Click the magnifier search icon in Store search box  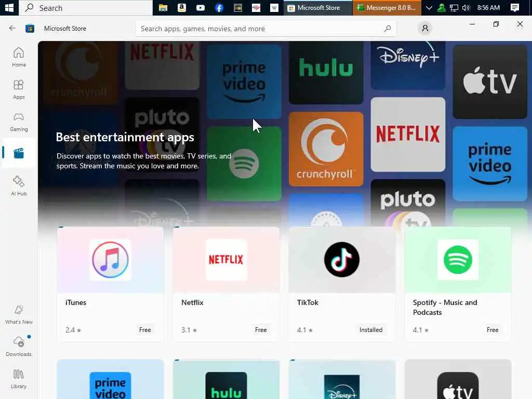pos(388,29)
